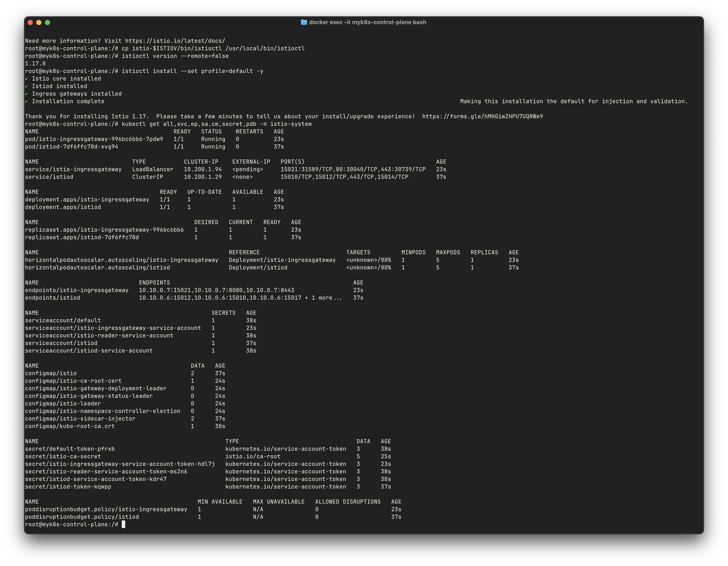Click the version output '1.17.8'

[x=35, y=63]
